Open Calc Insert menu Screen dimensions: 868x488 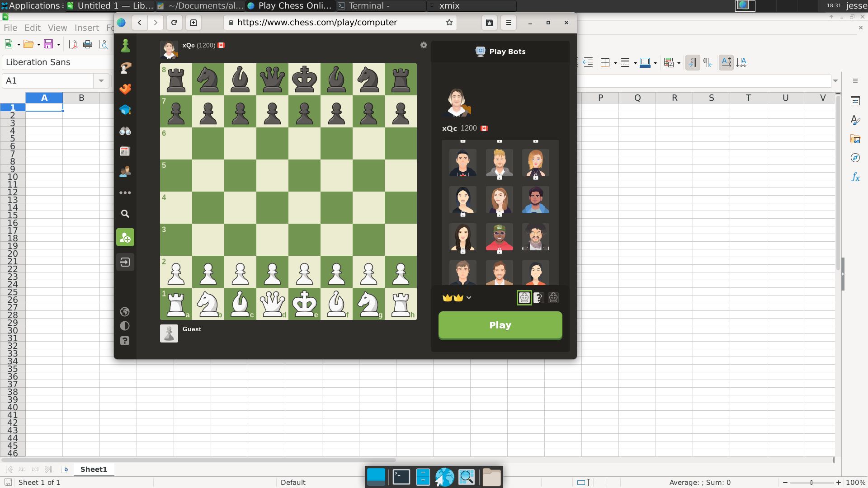(87, 28)
